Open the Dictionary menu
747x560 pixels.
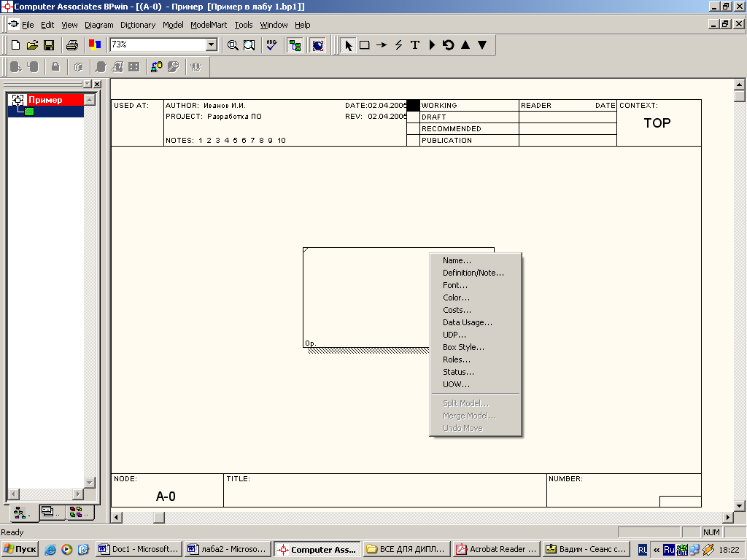138,25
